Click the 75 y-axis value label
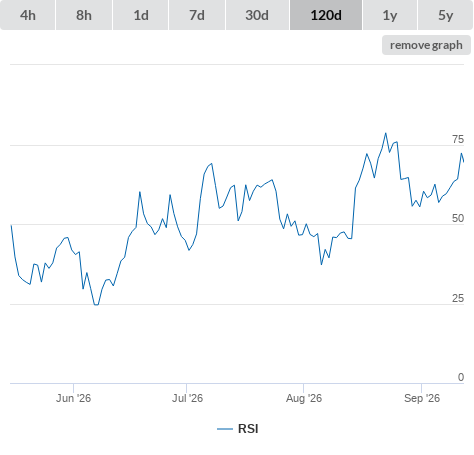This screenshot has width=474, height=455. click(458, 139)
